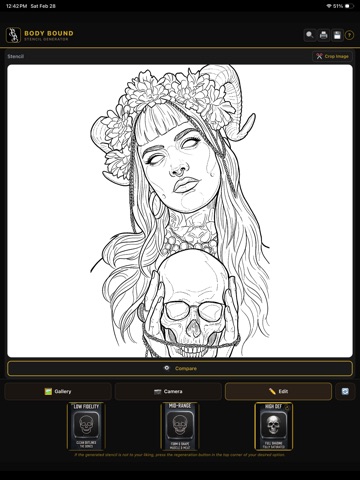The image size is (360, 480).
Task: Print the stencil using printer icon
Action: [x=323, y=35]
